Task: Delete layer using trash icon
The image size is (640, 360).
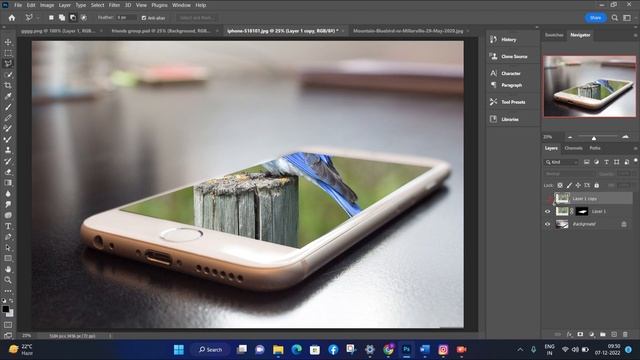Action: [625, 334]
